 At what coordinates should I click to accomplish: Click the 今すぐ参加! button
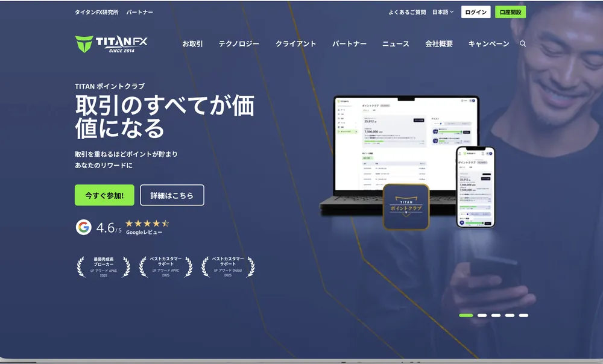pyautogui.click(x=104, y=195)
